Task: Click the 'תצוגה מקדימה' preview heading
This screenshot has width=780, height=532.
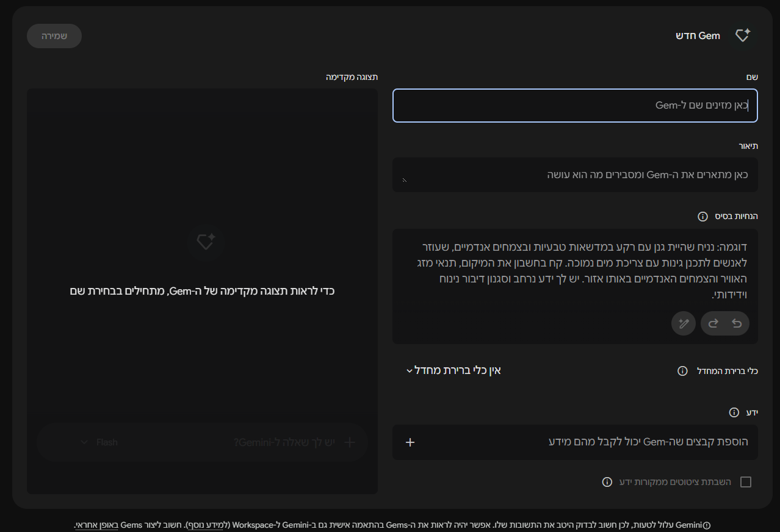Action: tap(352, 77)
